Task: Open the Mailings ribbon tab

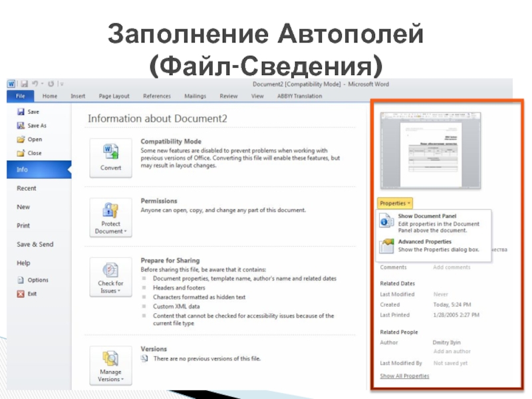Action: tap(195, 96)
